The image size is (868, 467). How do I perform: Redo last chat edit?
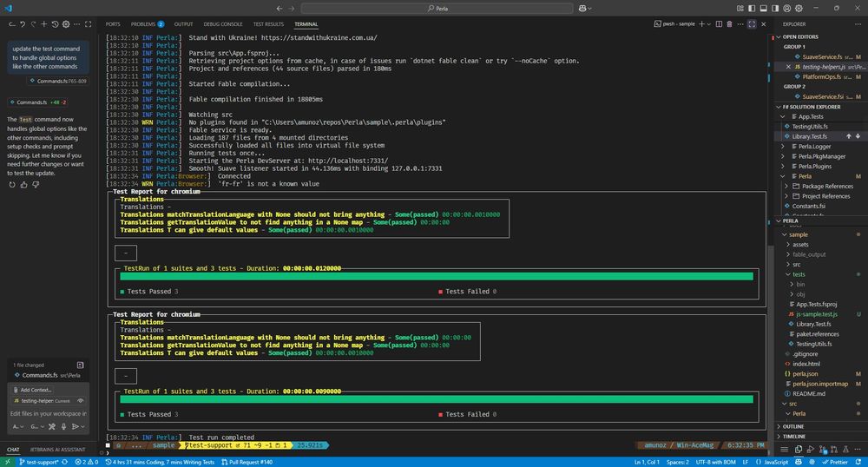pyautogui.click(x=33, y=24)
